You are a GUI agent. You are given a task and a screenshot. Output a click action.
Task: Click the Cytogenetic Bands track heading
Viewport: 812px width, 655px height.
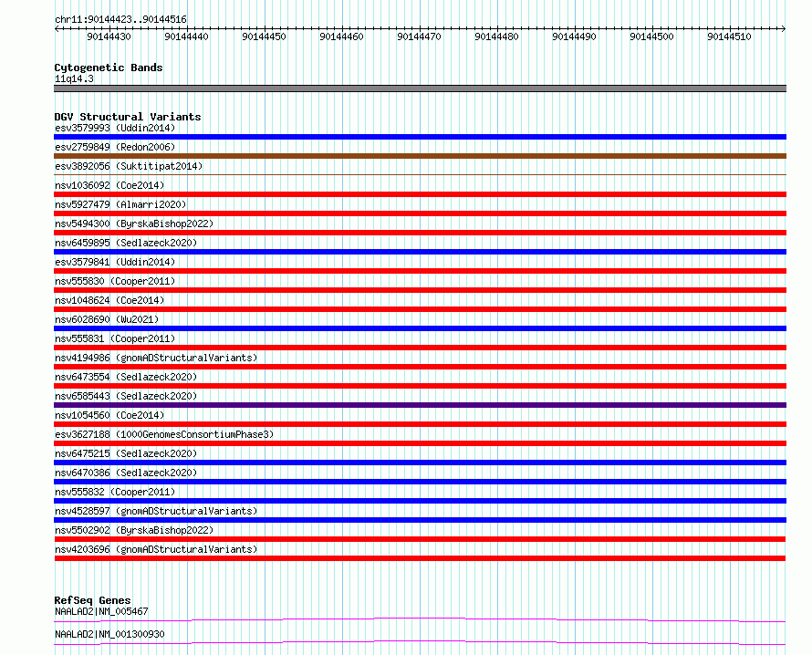(109, 68)
